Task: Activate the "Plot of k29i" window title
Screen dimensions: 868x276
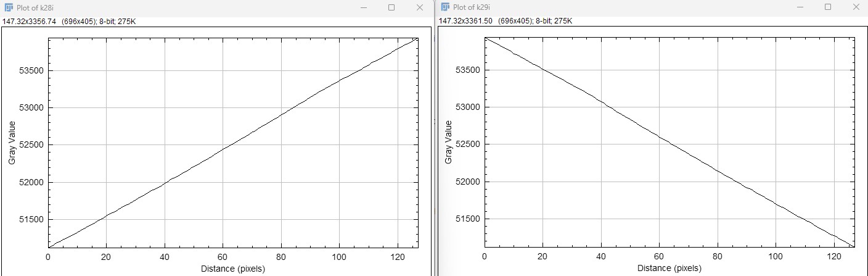Action: 472,7
